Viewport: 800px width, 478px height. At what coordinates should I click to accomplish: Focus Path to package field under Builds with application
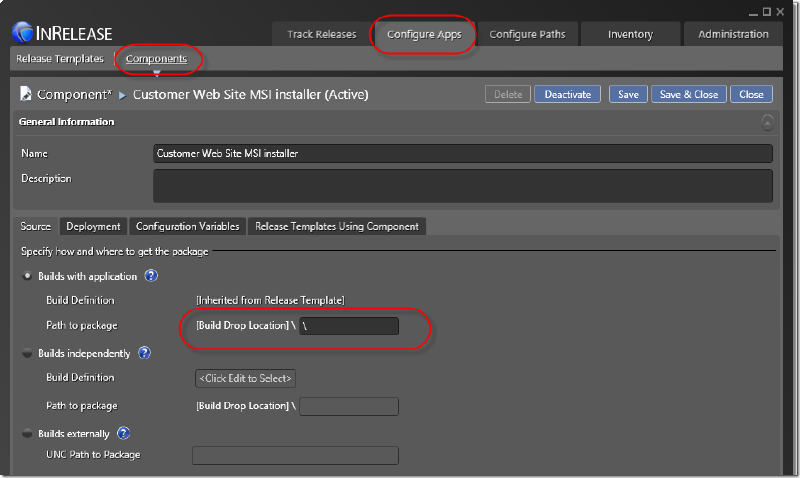pyautogui.click(x=349, y=326)
